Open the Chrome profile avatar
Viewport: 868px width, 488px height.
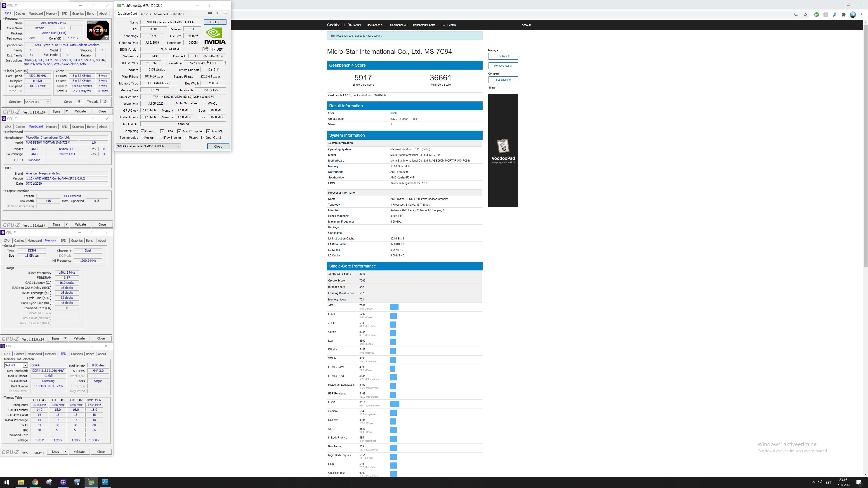(x=853, y=14)
